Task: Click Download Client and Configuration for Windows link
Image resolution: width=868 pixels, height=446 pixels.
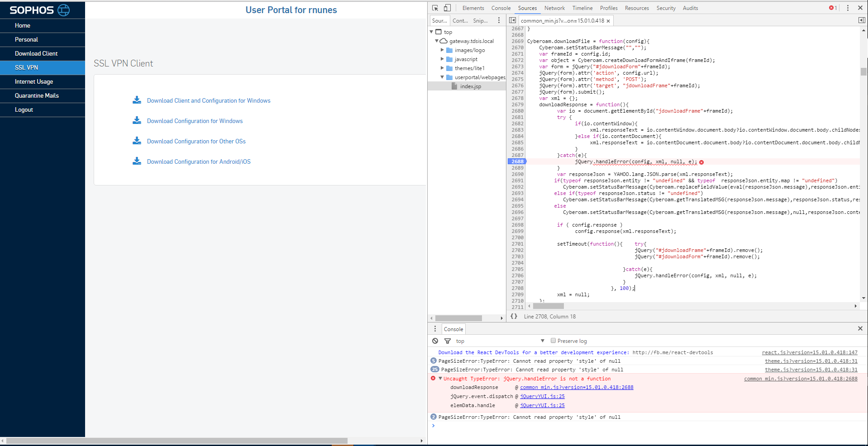Action: click(209, 100)
